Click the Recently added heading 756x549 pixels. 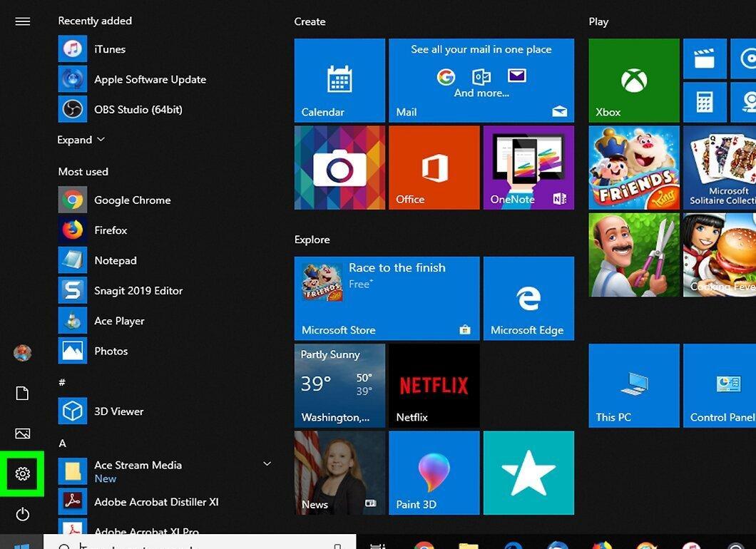point(94,21)
